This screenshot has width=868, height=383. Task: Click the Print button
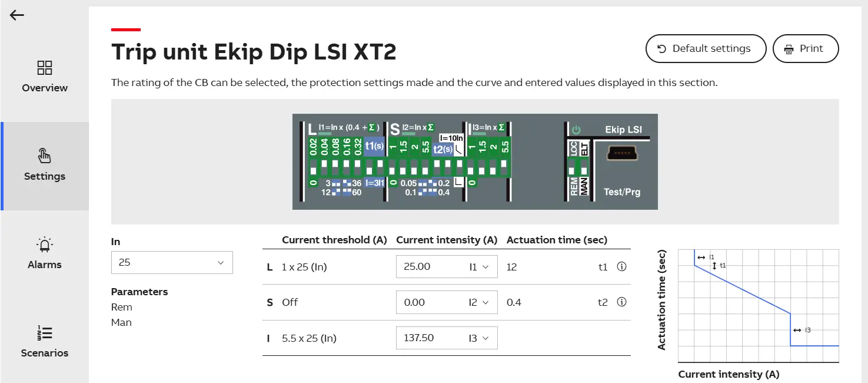(805, 48)
